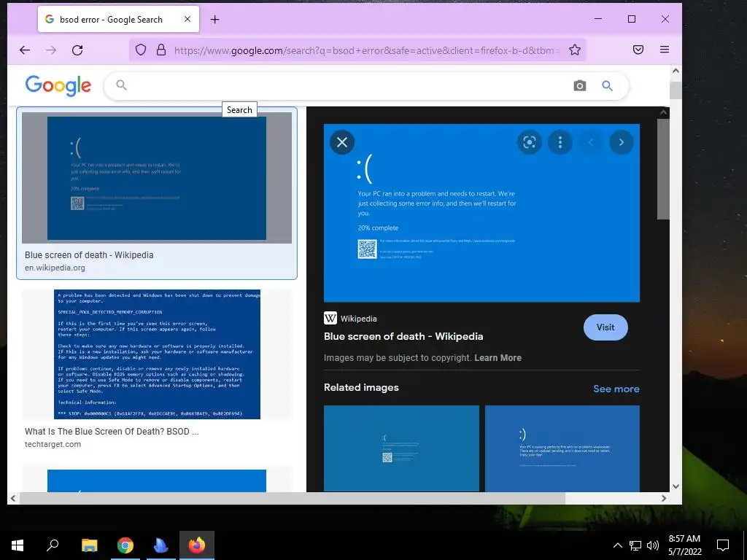Click What Is The Blue Screen Of Death caption

coord(112,432)
